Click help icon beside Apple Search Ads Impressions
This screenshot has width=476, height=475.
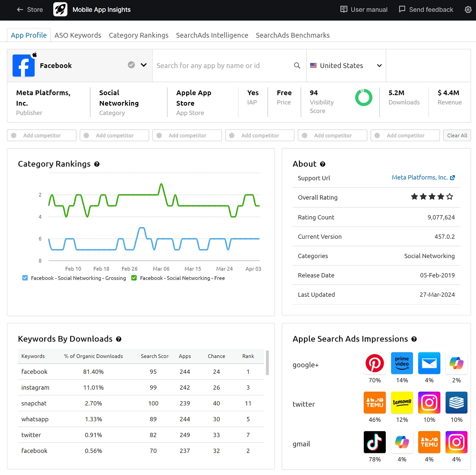[x=414, y=339]
